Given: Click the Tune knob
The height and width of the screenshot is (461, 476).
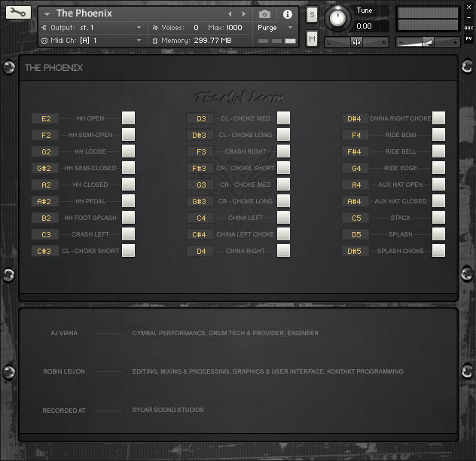Looking at the screenshot, I should pos(338,17).
